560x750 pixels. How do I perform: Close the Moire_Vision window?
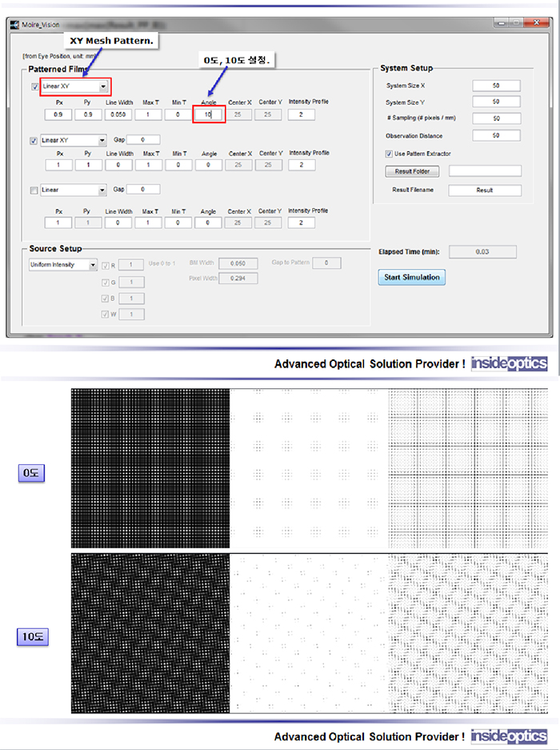(x=538, y=24)
